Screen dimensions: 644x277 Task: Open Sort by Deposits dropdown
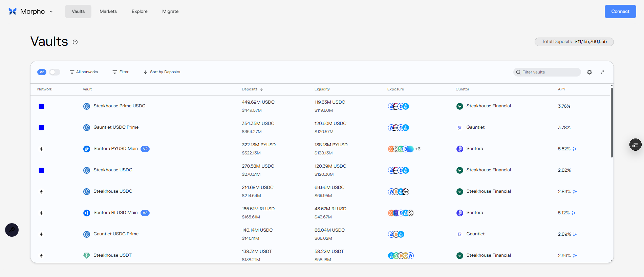[162, 72]
